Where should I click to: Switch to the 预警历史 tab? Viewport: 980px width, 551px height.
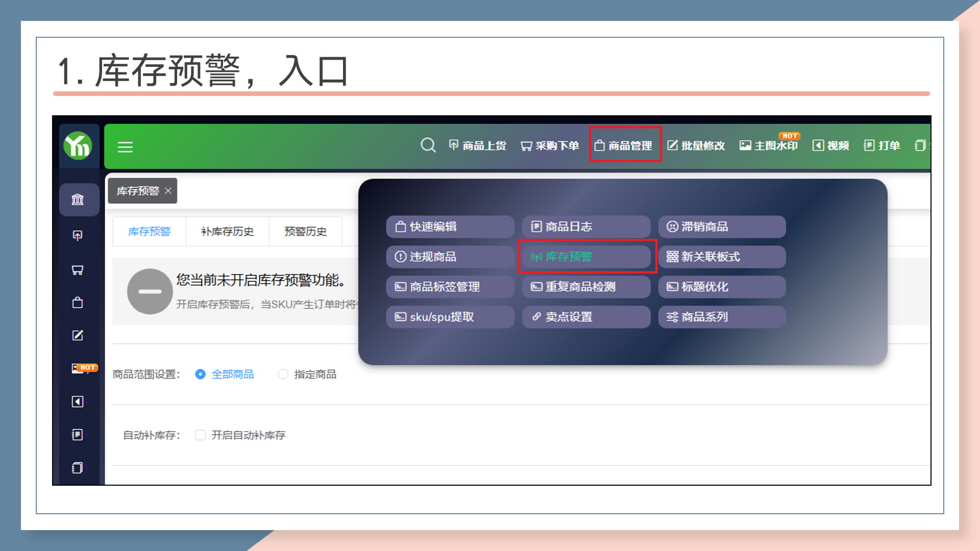[305, 232]
